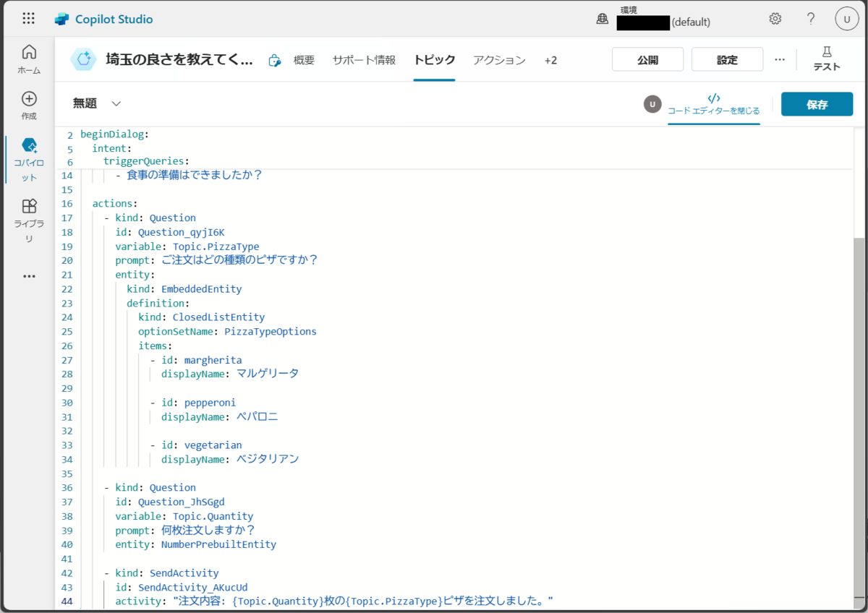The width and height of the screenshot is (868, 613).
Task: Click id: Question_qyjI6K line
Action: [170, 232]
